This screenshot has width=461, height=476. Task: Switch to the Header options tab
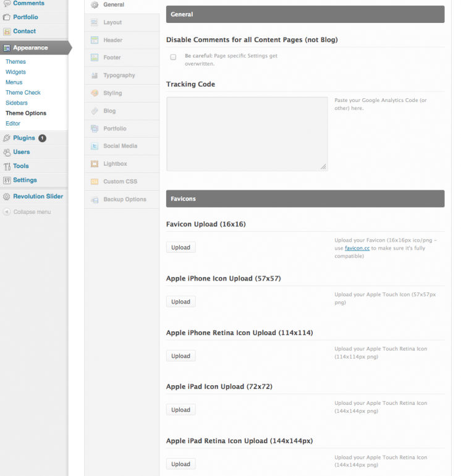(122, 40)
